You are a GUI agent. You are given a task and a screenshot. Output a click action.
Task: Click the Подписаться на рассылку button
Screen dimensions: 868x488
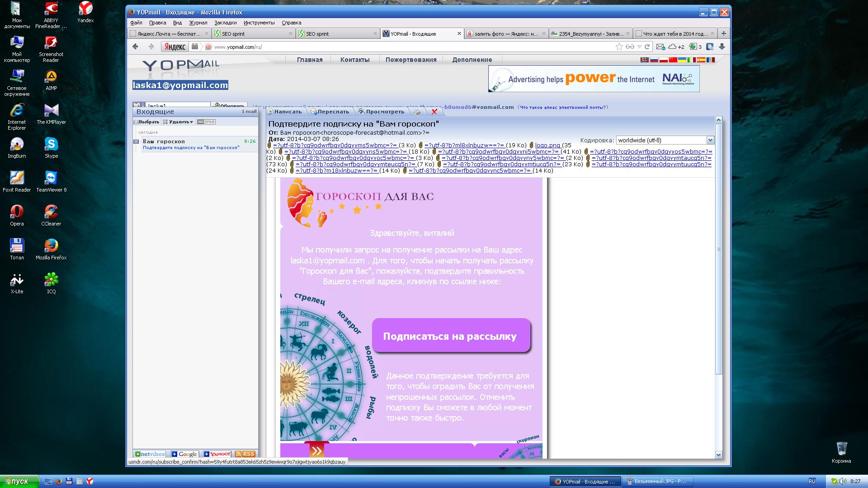(450, 336)
